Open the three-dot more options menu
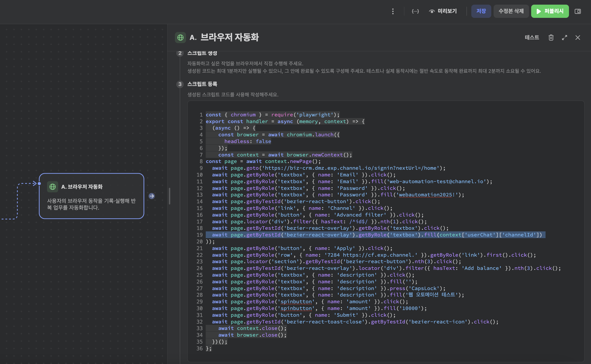 [393, 11]
